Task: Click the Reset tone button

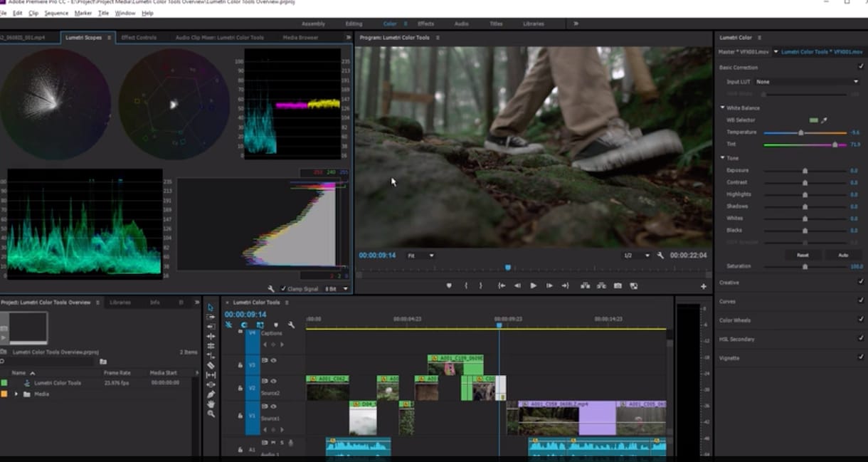Action: (x=803, y=255)
